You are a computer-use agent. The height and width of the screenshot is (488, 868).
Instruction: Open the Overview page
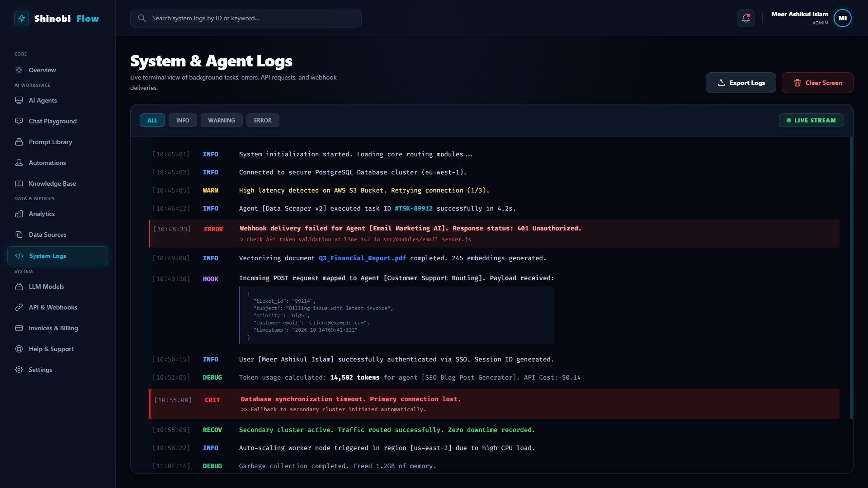click(57, 70)
